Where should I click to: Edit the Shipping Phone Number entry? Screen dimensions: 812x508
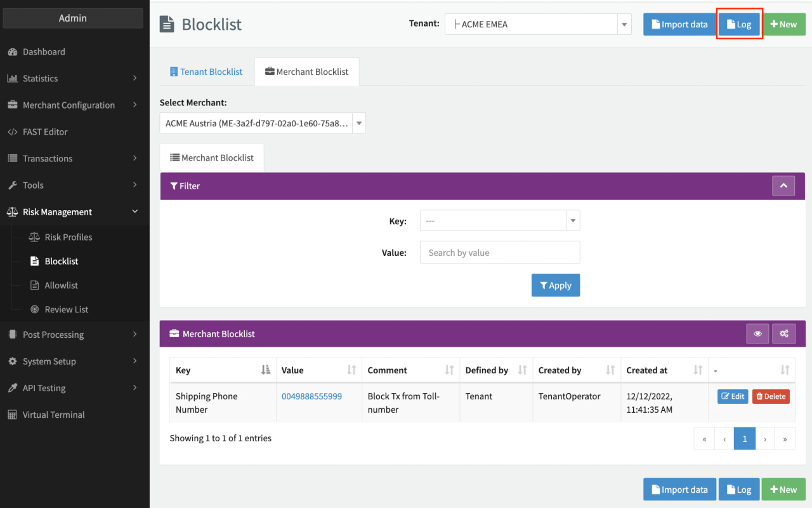pos(733,396)
